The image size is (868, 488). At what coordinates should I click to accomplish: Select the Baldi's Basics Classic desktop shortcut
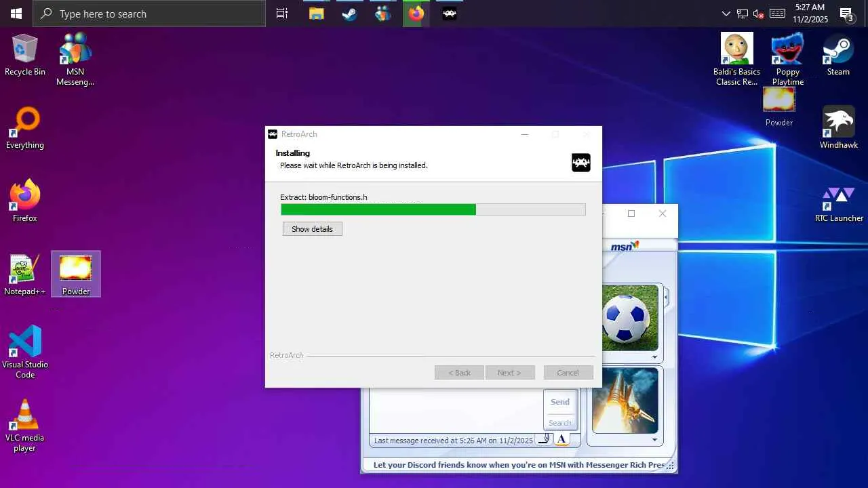tap(737, 60)
